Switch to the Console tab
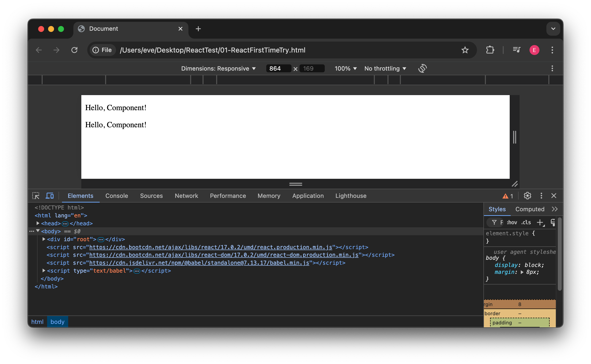The height and width of the screenshot is (364, 591). (x=117, y=196)
